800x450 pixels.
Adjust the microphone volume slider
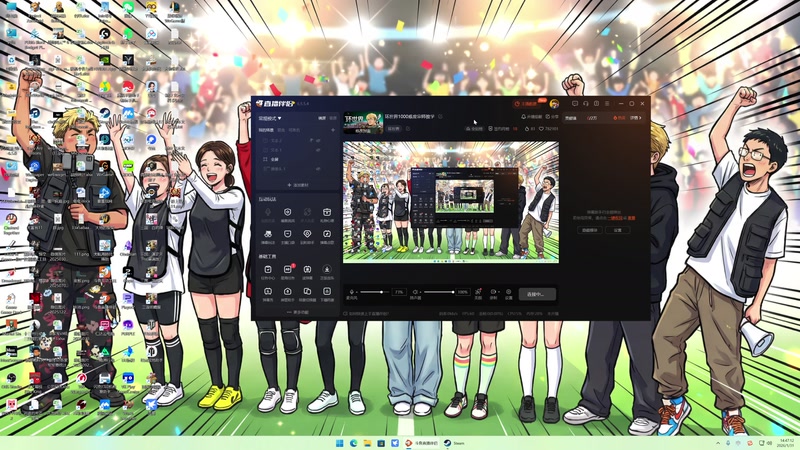pyautogui.click(x=373, y=292)
